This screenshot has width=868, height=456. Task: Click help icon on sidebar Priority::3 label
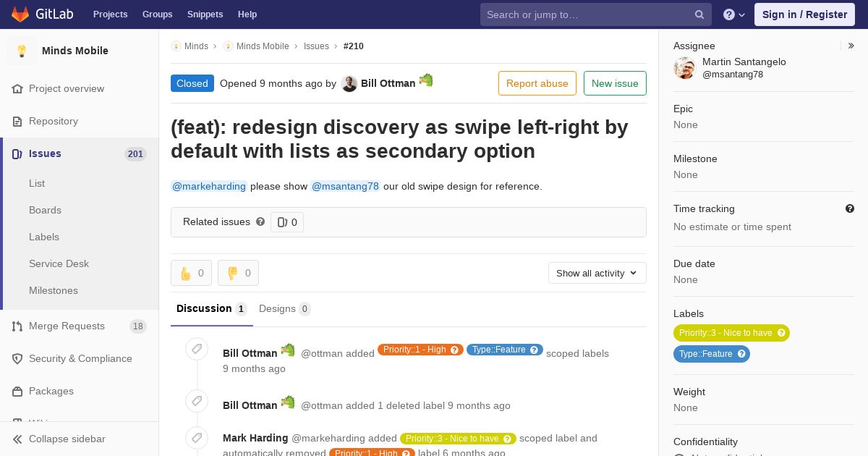(x=781, y=333)
